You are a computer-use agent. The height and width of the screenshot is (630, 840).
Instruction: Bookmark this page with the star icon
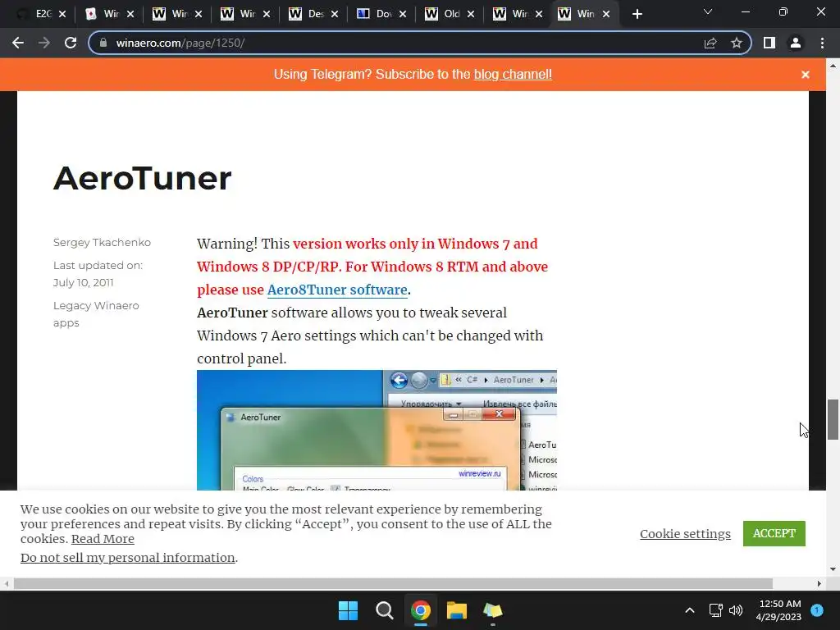(737, 43)
